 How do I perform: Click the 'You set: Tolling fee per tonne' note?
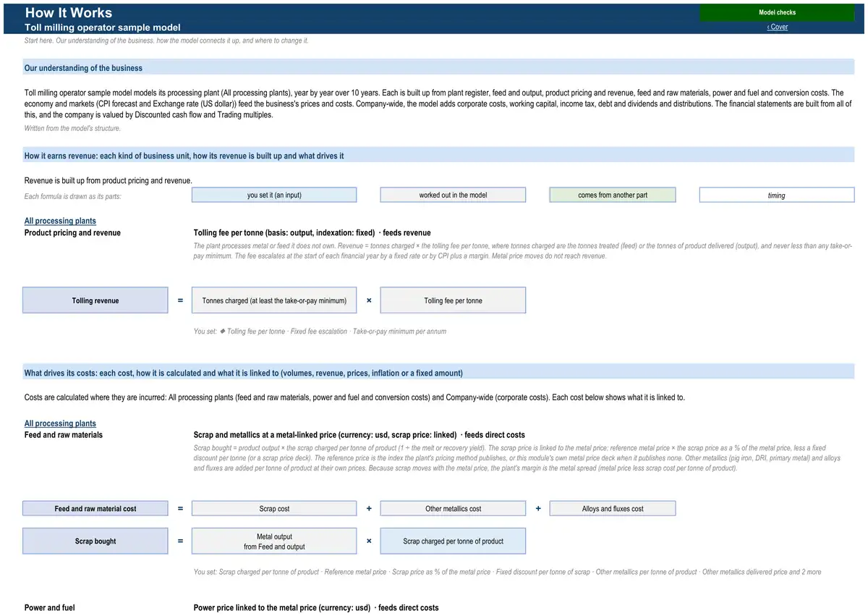click(320, 332)
